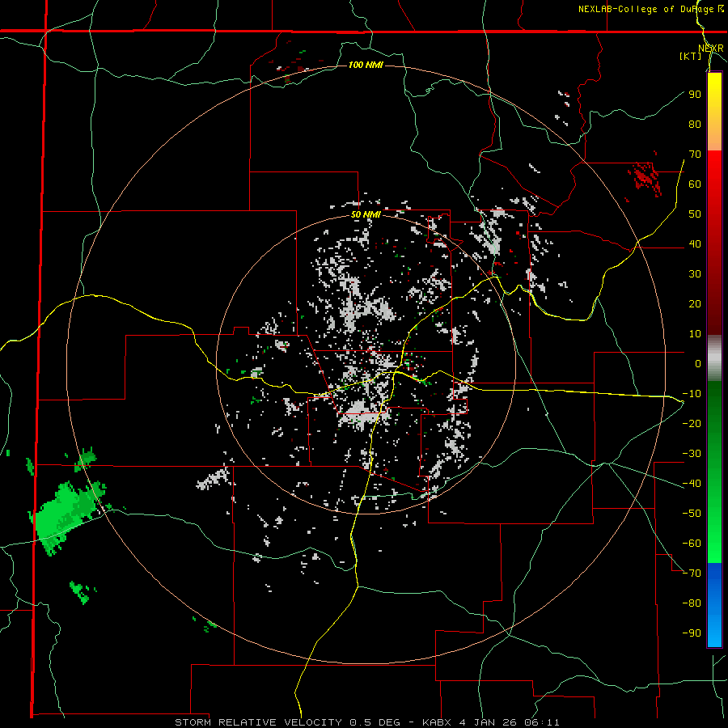Select the dark red echo patch in northeast
728x728 pixels.
[645, 176]
